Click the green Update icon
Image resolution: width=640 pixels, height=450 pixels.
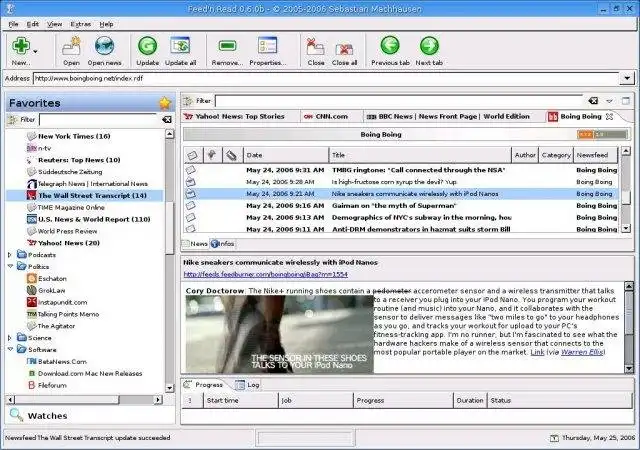pos(147,46)
